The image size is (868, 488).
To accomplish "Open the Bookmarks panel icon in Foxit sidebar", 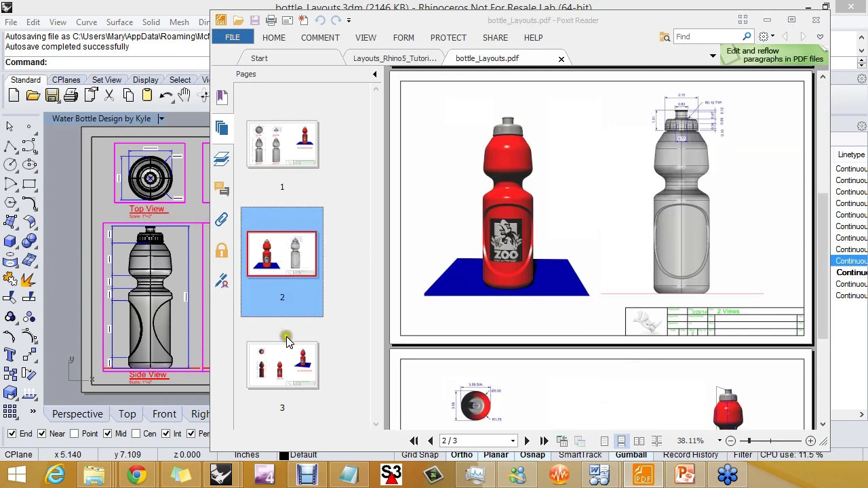I will point(222,97).
